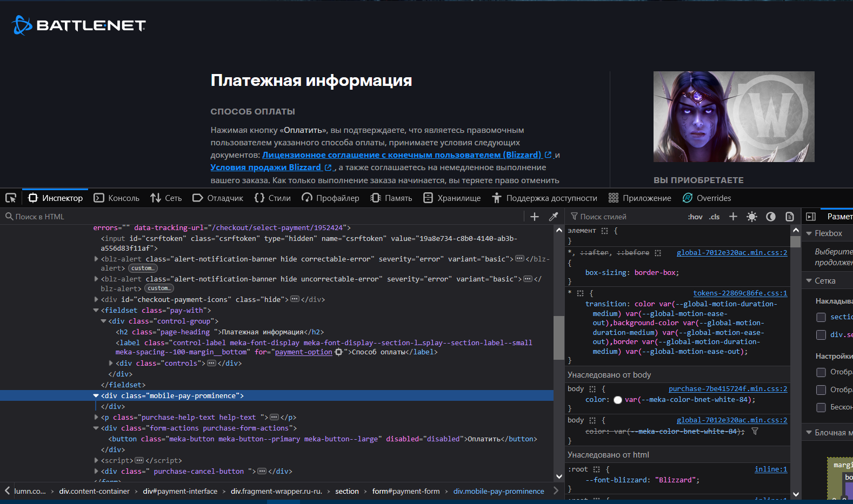Expand the blz-alert correctable-error node
The height and width of the screenshot is (504, 853).
click(x=96, y=259)
